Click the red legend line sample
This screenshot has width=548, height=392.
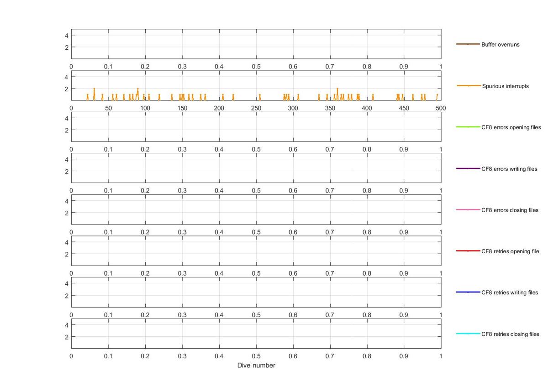(x=468, y=251)
